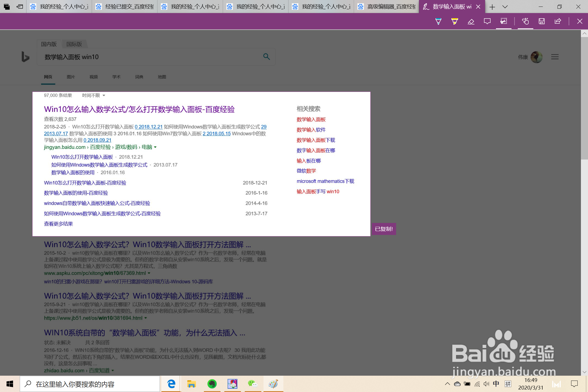Click the Windows taskbar search box

click(x=90, y=384)
